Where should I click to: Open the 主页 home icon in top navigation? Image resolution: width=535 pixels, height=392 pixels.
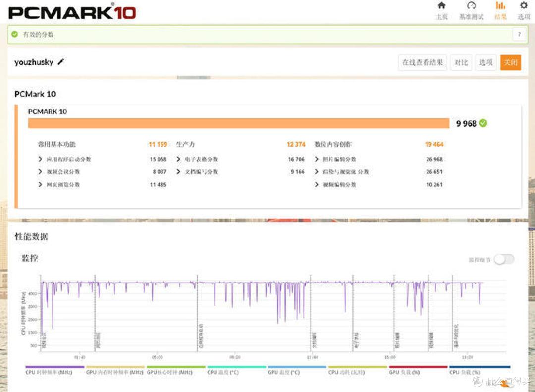pos(441,6)
